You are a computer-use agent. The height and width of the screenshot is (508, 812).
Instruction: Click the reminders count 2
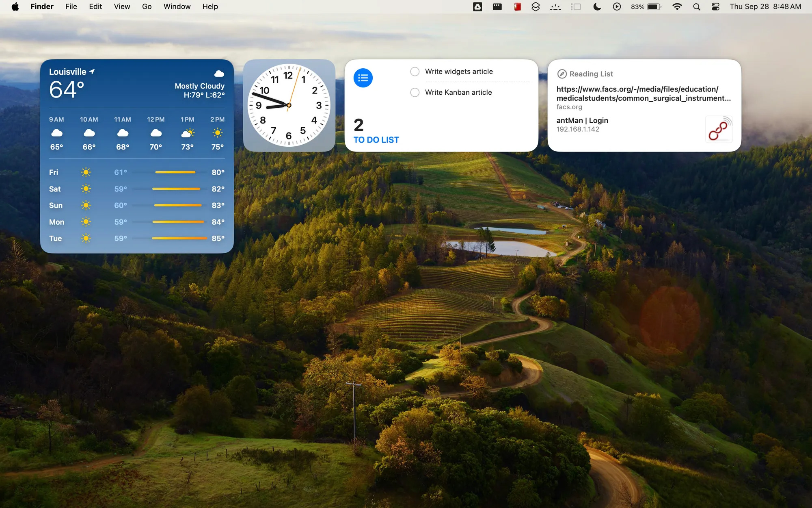[x=358, y=125]
